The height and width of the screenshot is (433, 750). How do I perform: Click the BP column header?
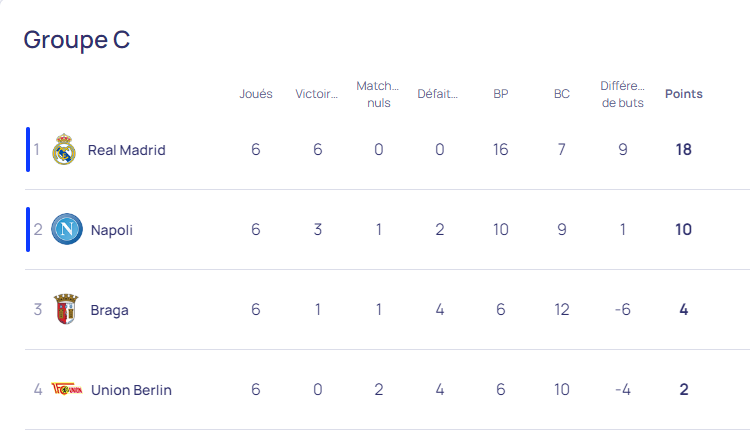click(x=500, y=94)
